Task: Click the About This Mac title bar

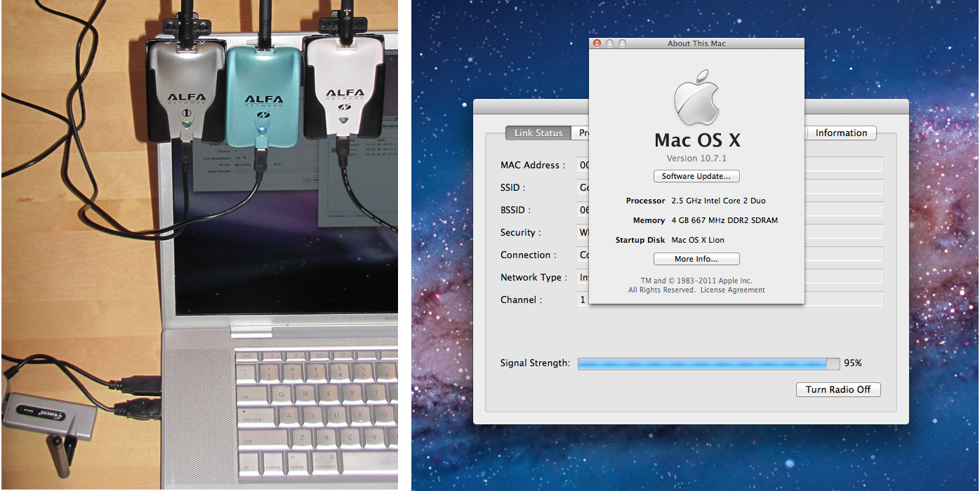Action: pyautogui.click(x=696, y=43)
